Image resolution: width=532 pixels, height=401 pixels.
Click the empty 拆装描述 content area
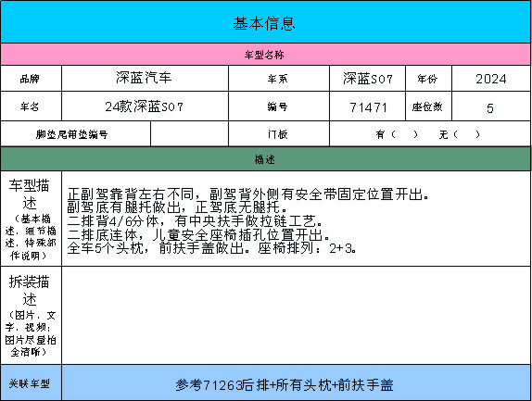297,316
